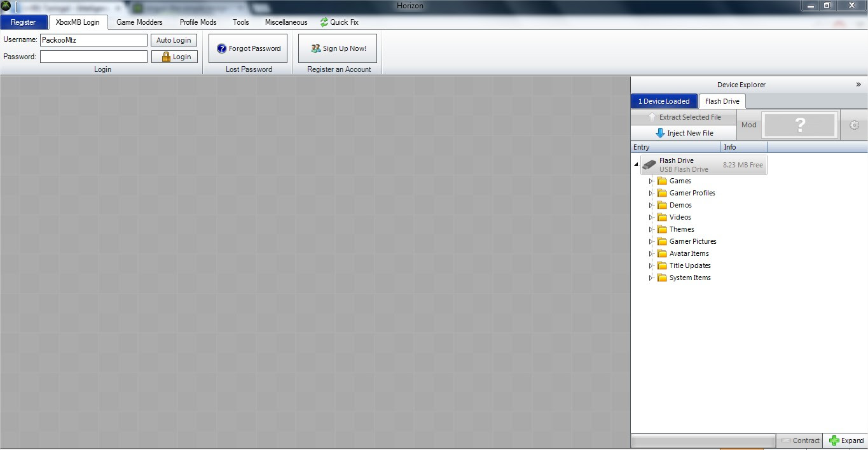
Task: Click the Login padlock icon
Action: (x=166, y=57)
